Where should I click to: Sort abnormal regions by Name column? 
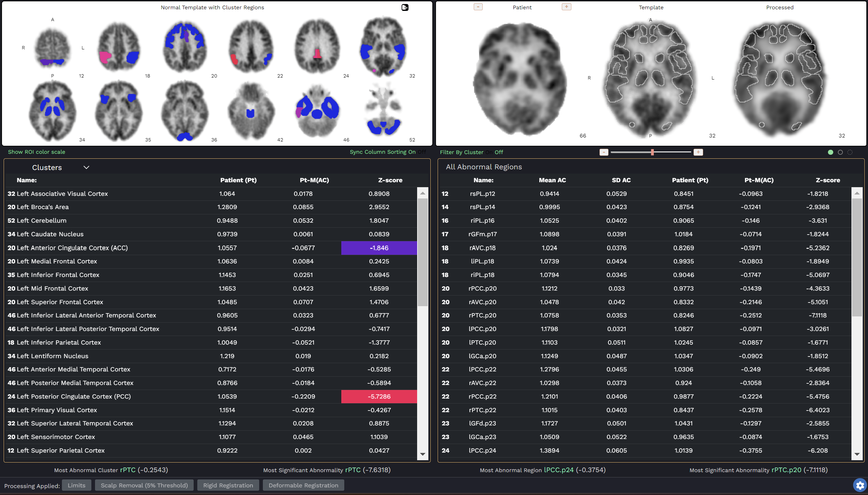tap(484, 180)
